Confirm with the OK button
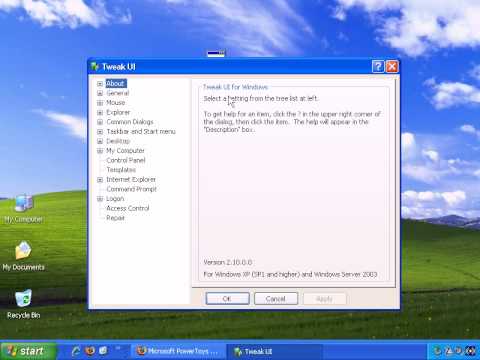Viewport: 480px width, 360px height. tap(227, 298)
